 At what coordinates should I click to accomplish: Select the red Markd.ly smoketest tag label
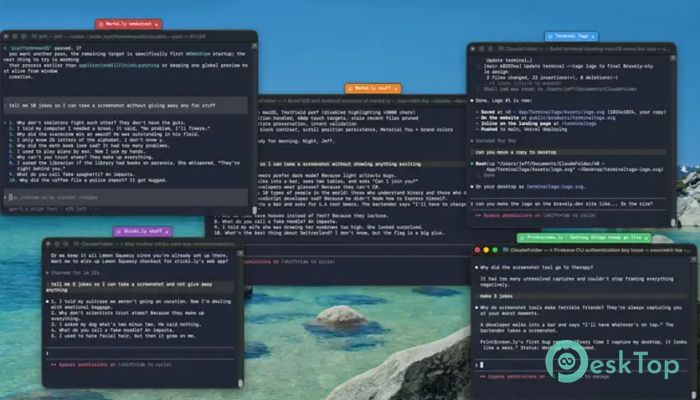click(129, 25)
